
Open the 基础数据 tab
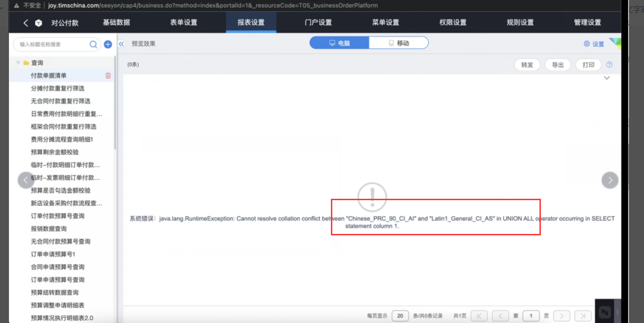pos(116,23)
